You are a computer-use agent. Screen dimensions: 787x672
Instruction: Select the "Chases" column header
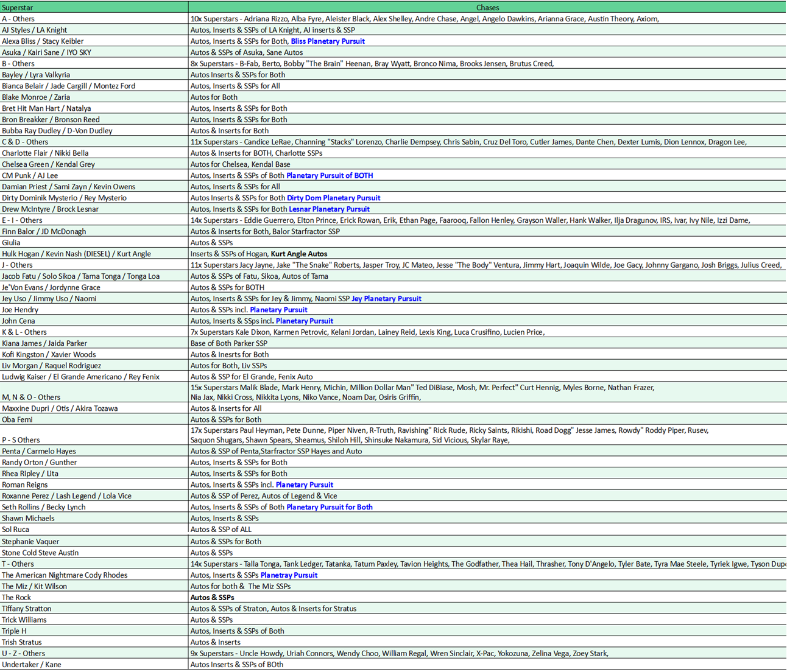pyautogui.click(x=487, y=7)
